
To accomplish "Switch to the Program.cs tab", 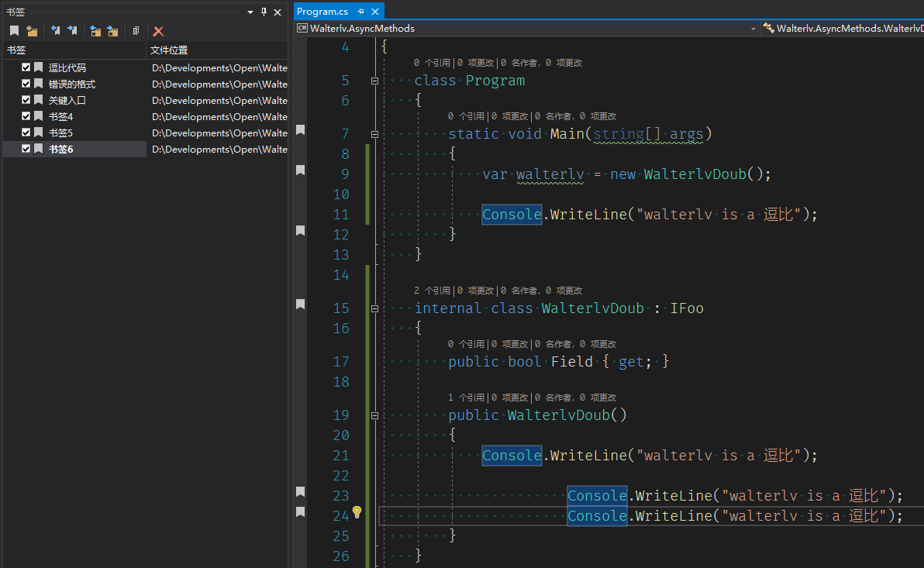I will click(x=322, y=11).
